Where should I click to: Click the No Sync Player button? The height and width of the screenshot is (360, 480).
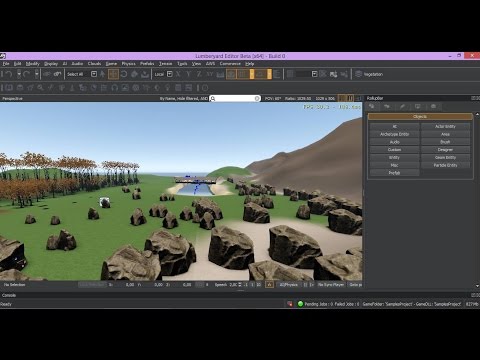pos(330,285)
